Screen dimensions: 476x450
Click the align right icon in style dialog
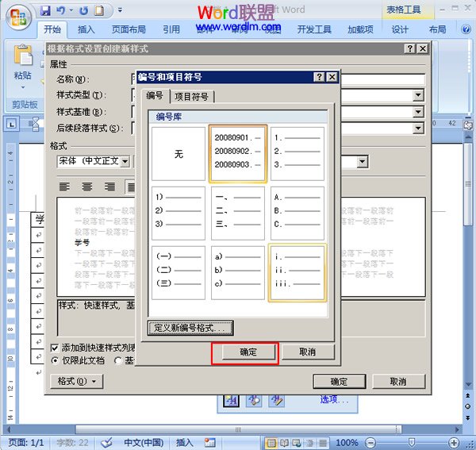pyautogui.click(x=109, y=187)
